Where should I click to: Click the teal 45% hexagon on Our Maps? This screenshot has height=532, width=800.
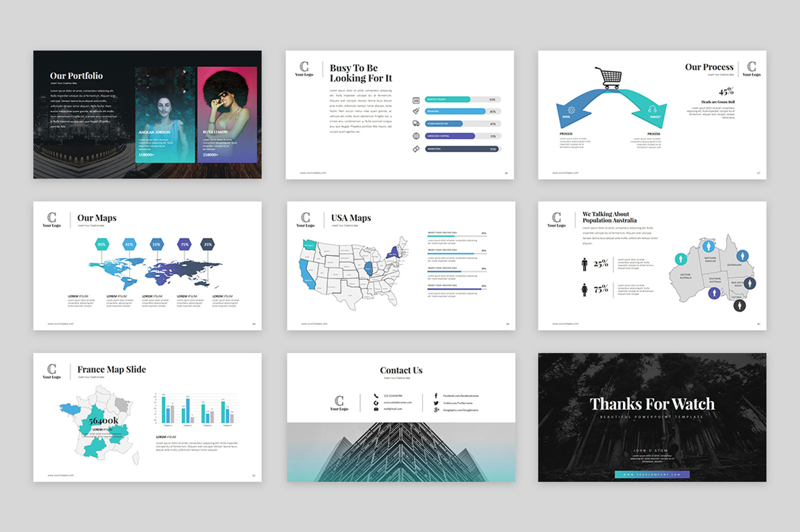pyautogui.click(x=102, y=244)
